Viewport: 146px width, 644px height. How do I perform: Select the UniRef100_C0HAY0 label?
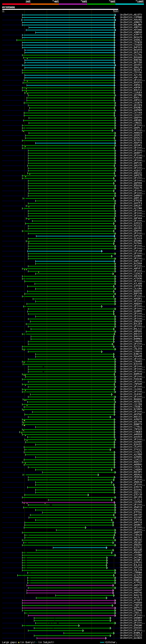[x=131, y=352]
